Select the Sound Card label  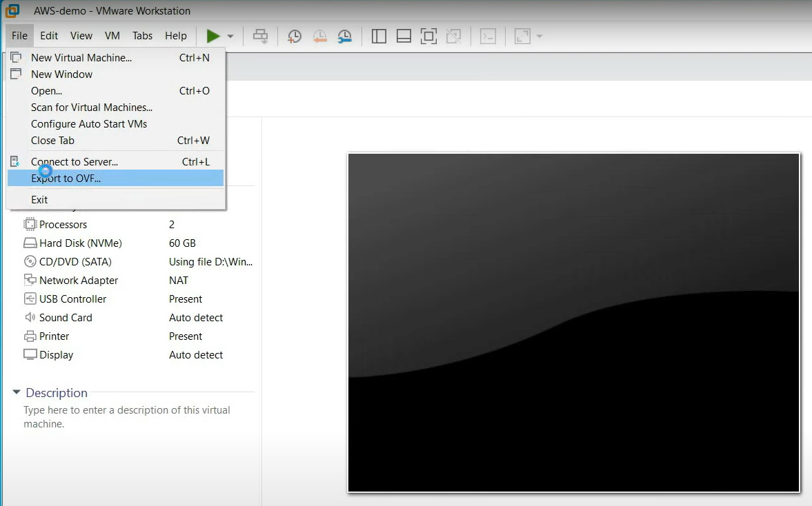[x=66, y=318]
